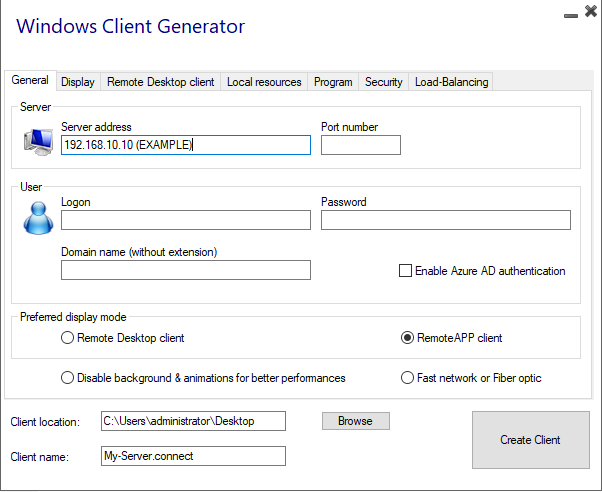Click into the Port number field
This screenshot has width=602, height=492.
pyautogui.click(x=360, y=145)
